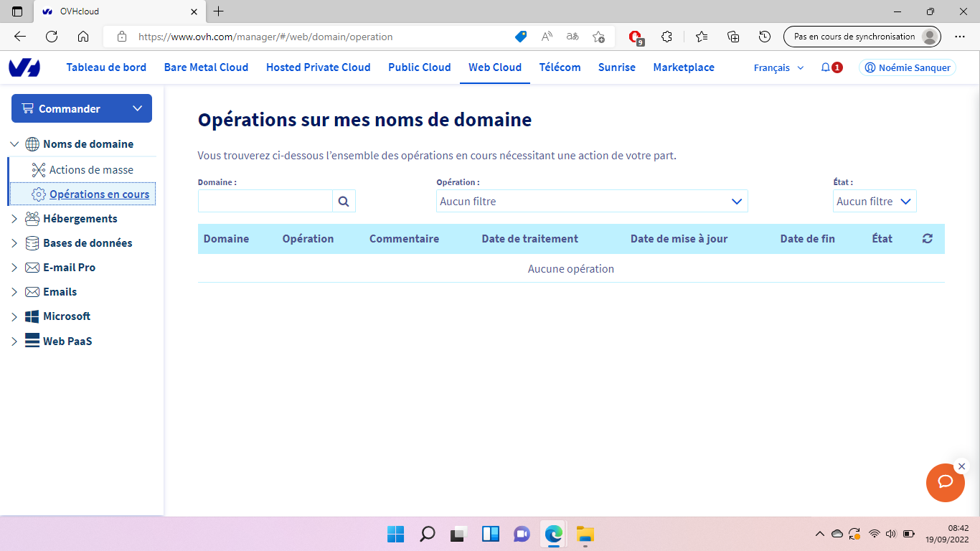Click the table refresh icon
Screen dimensions: 980x551
click(928, 239)
